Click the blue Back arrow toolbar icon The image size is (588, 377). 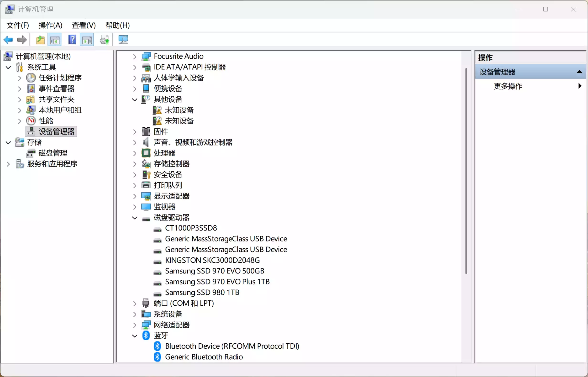[8, 40]
